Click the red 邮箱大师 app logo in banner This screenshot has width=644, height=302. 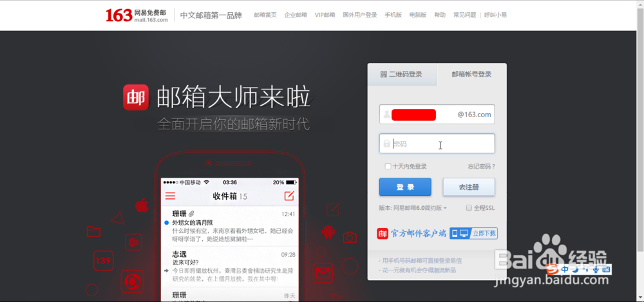coord(136,97)
